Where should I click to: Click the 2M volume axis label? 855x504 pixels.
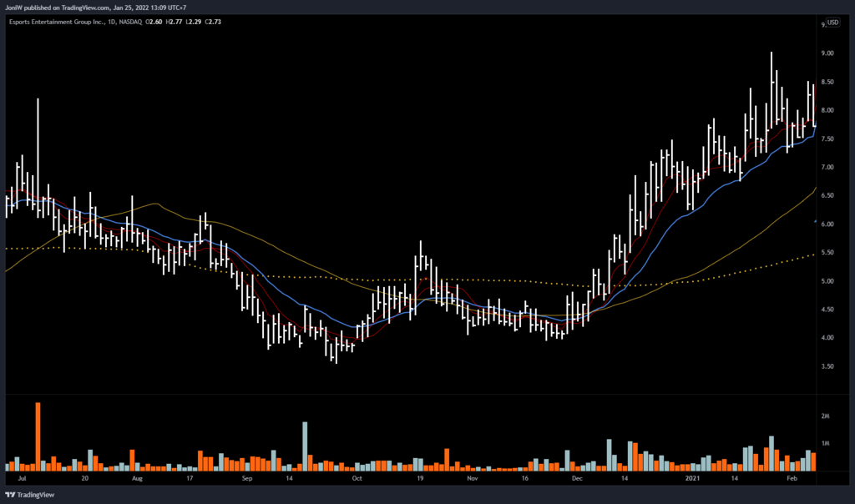827,416
